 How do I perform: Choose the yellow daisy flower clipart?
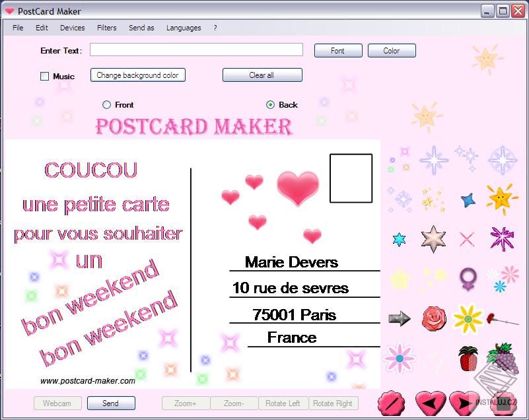tap(468, 318)
